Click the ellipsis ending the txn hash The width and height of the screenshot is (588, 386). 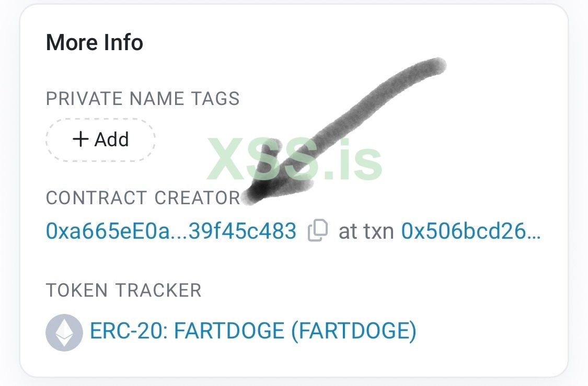point(535,232)
